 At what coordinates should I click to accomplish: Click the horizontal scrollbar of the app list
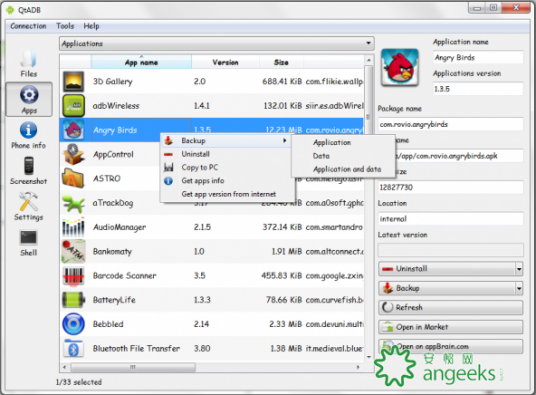click(212, 367)
